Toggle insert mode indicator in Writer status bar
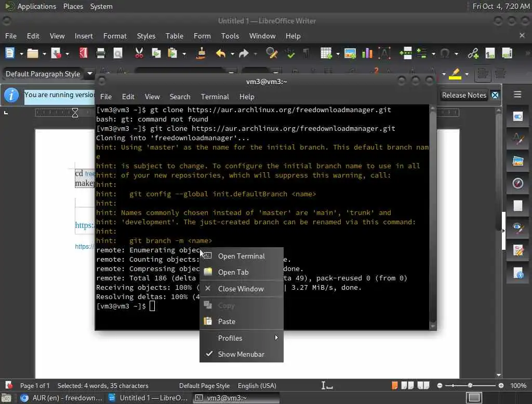 click(327, 385)
